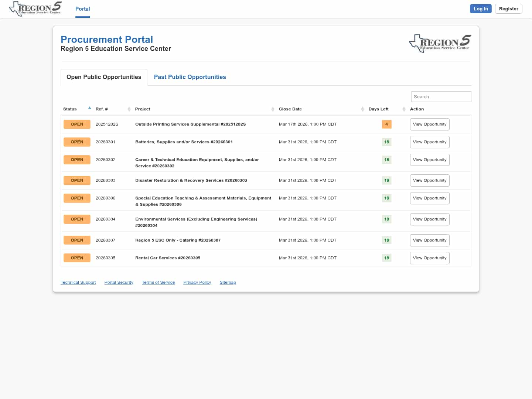Sort by Close Date column arrows
Viewport: 532px width, 399px height.
point(362,109)
